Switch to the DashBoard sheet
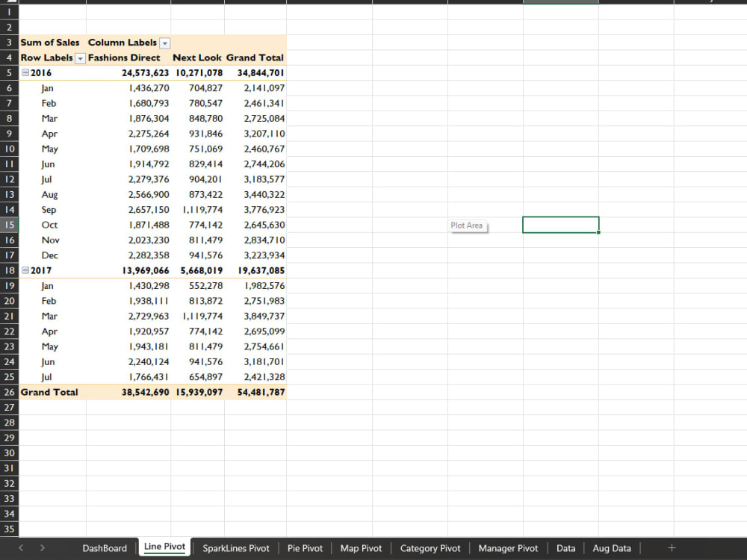The image size is (747, 560). 105,547
